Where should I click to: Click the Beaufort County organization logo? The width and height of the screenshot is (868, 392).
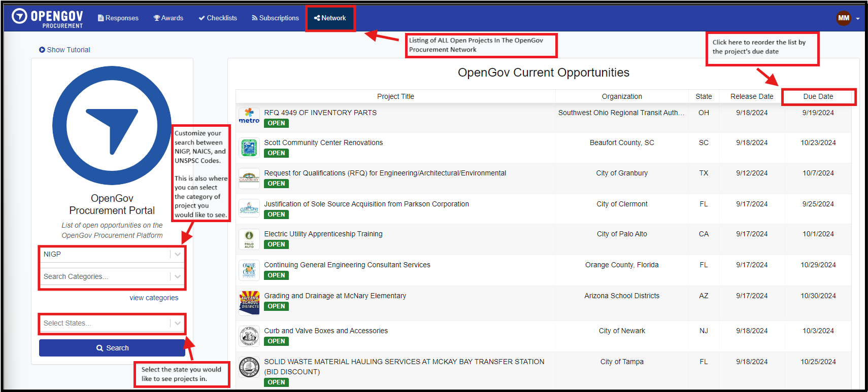coord(249,148)
